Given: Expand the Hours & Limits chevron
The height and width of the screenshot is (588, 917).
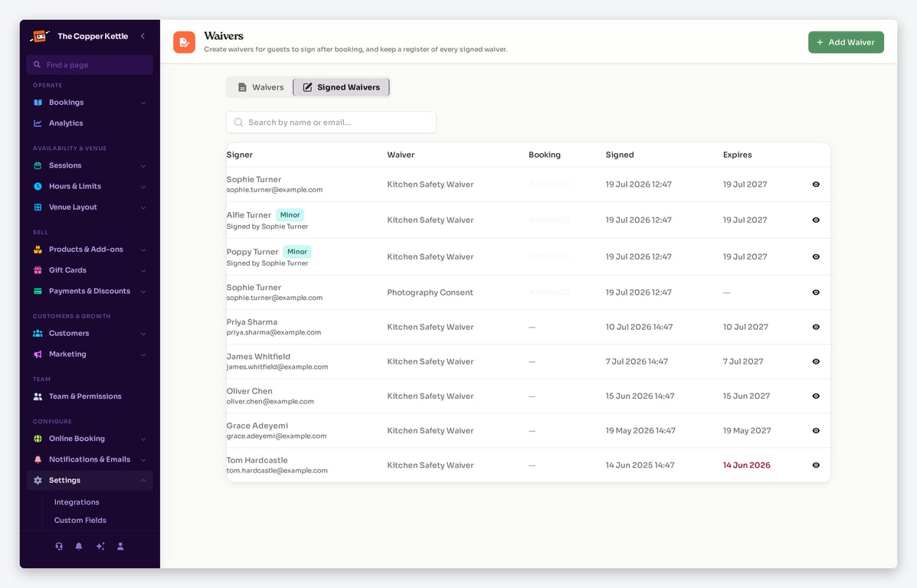Looking at the screenshot, I should point(143,187).
